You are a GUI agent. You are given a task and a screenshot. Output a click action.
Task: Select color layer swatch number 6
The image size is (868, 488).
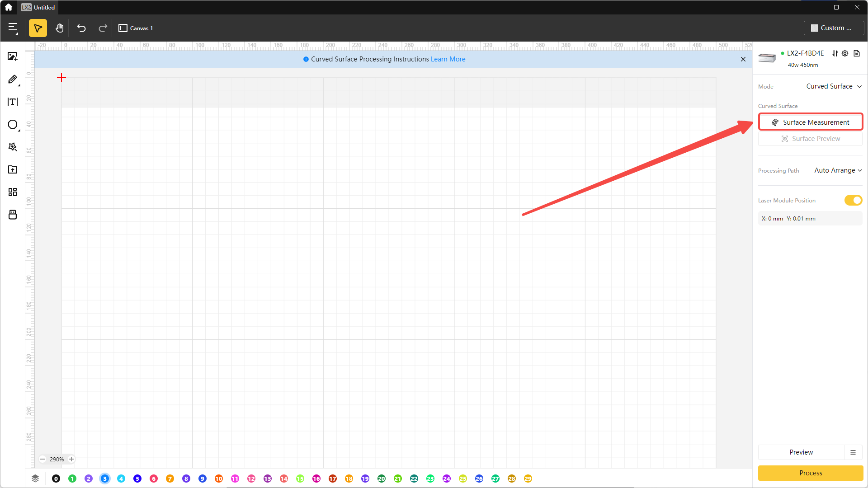point(154,479)
